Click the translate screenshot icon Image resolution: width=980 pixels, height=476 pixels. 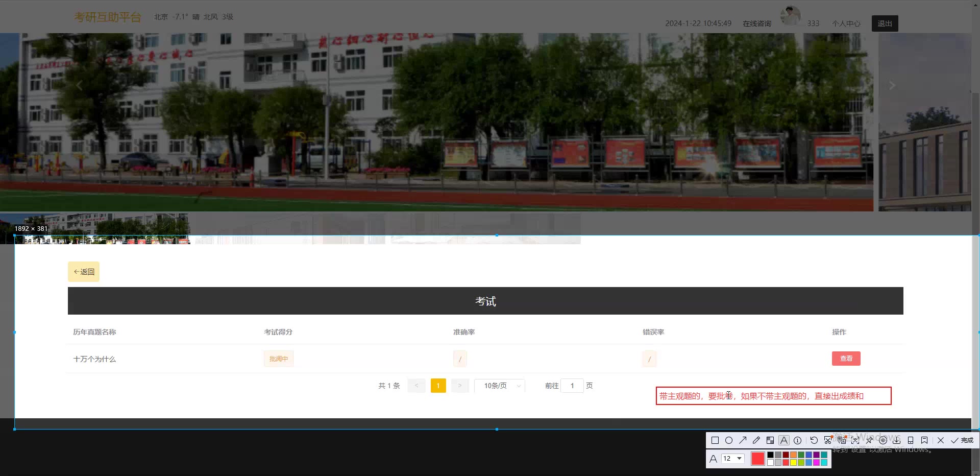[842, 440]
